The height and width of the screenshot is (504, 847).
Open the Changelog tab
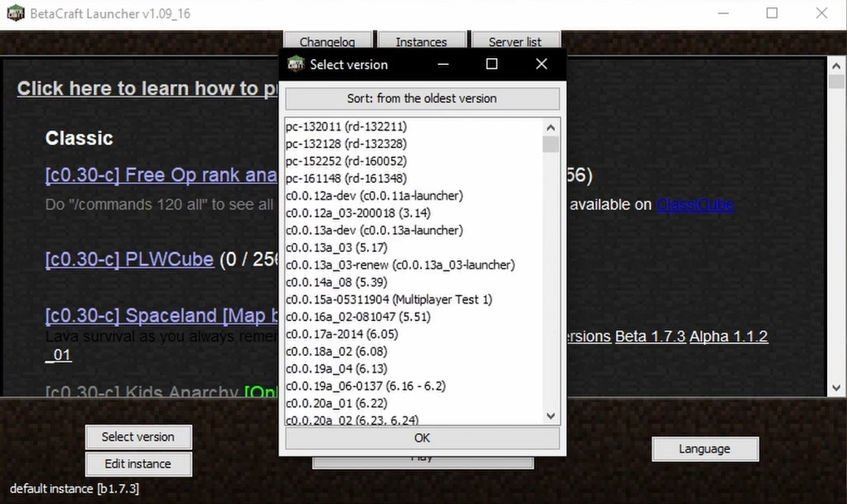[x=327, y=42]
